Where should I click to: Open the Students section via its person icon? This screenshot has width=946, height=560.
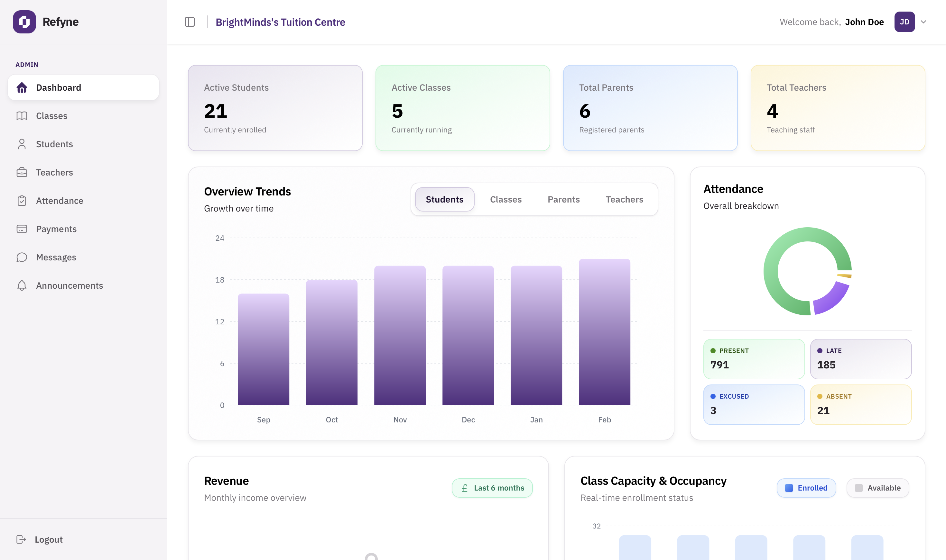click(22, 144)
